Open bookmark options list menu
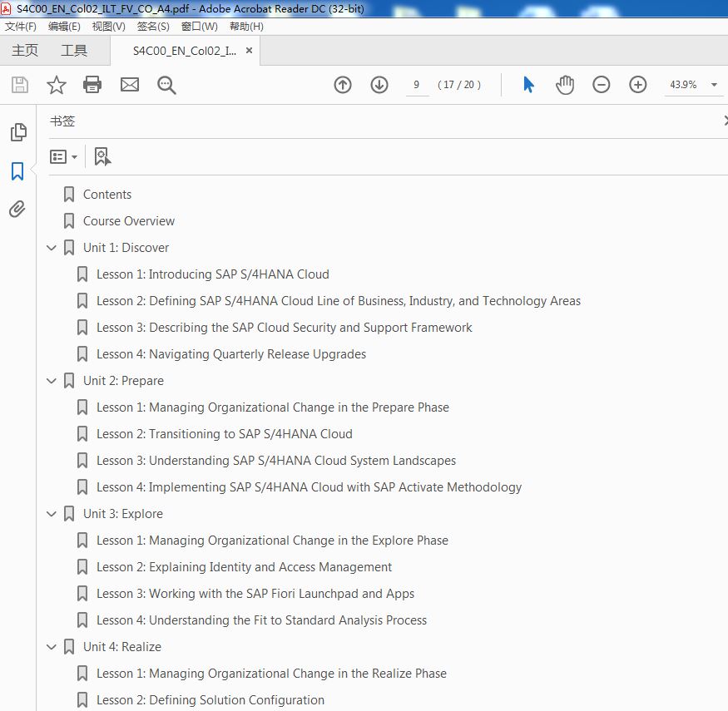This screenshot has width=728, height=711. tap(63, 157)
